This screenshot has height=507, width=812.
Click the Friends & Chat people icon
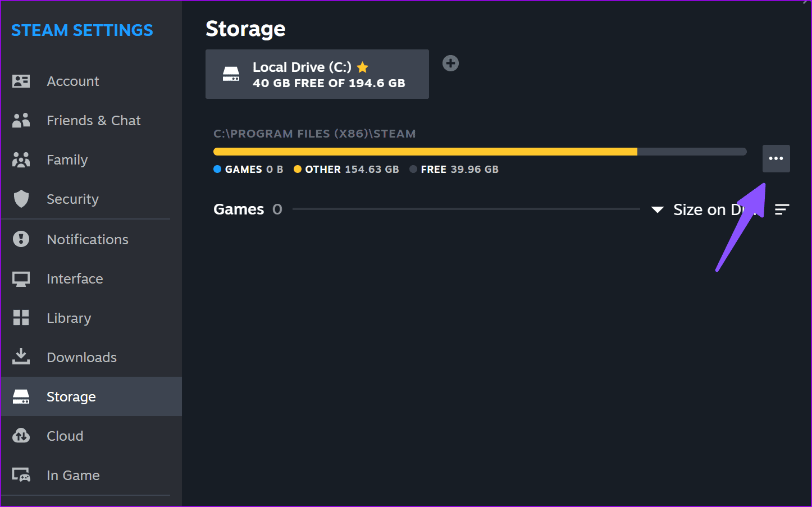tap(21, 120)
